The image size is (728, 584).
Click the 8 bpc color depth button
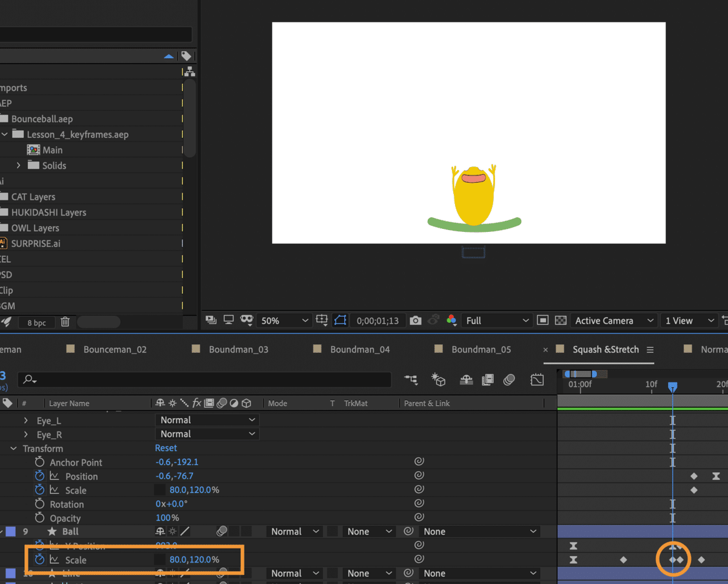click(36, 322)
